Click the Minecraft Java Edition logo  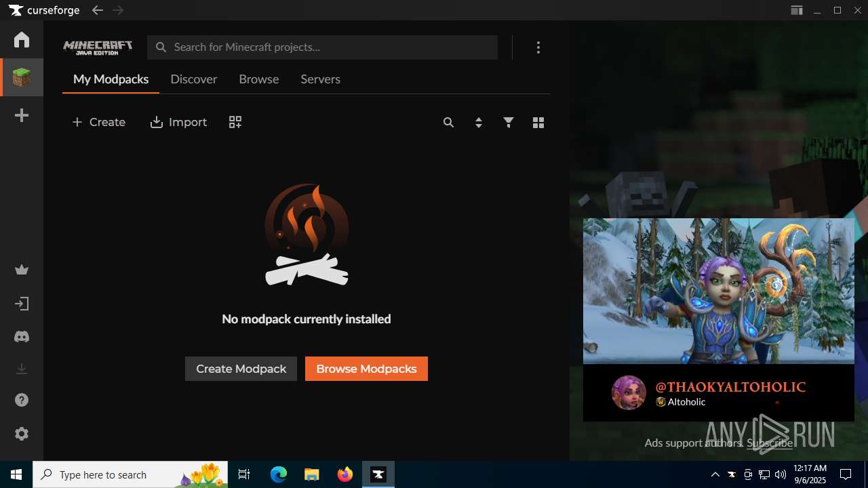98,47
